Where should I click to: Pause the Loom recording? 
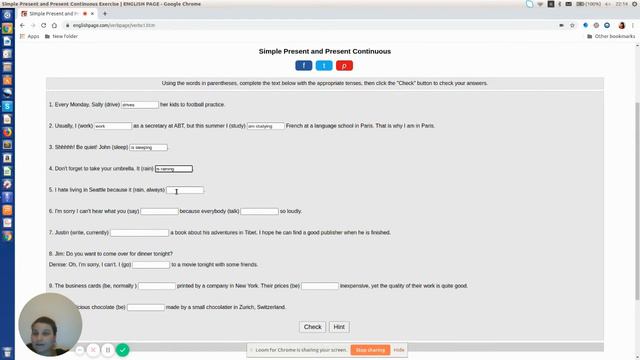(x=108, y=350)
